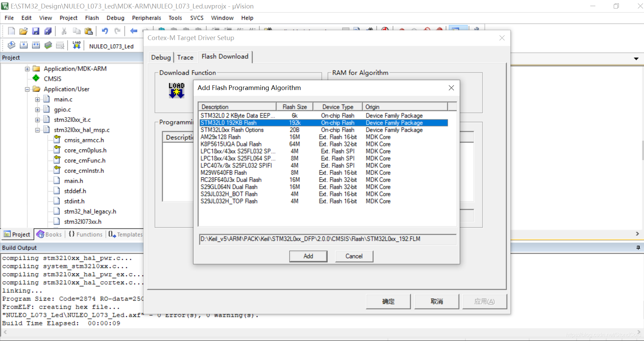Open the editor tab list dropdown arrow

[x=636, y=59]
